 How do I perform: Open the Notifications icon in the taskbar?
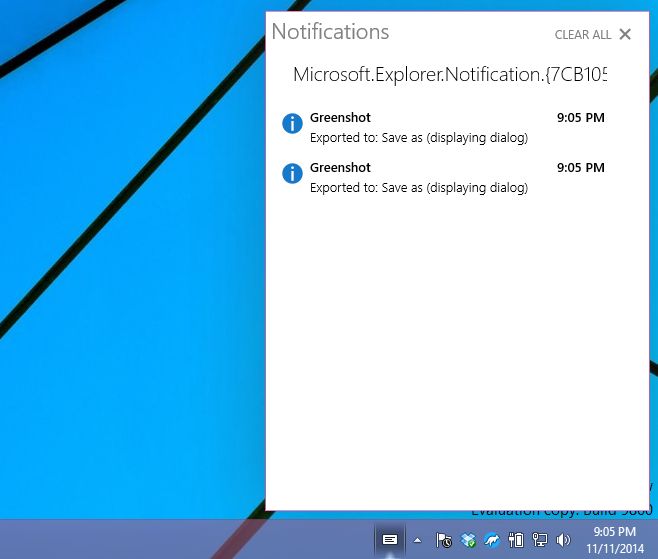click(390, 540)
